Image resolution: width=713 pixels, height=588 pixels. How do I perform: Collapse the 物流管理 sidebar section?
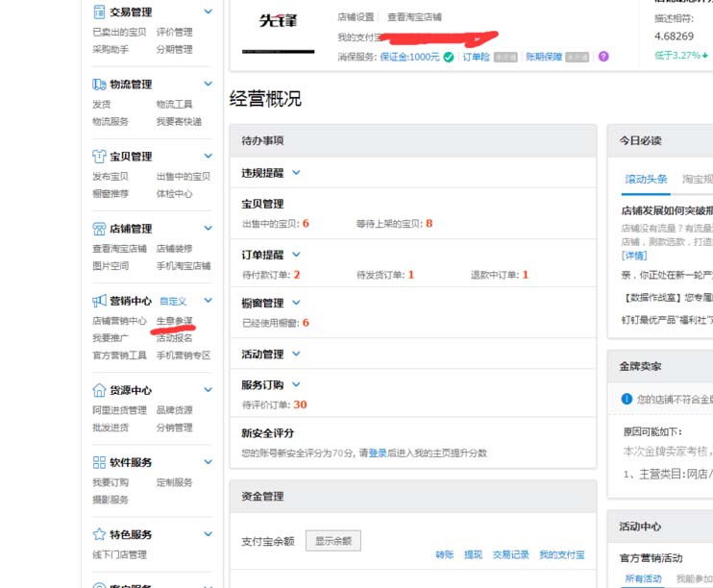[208, 84]
